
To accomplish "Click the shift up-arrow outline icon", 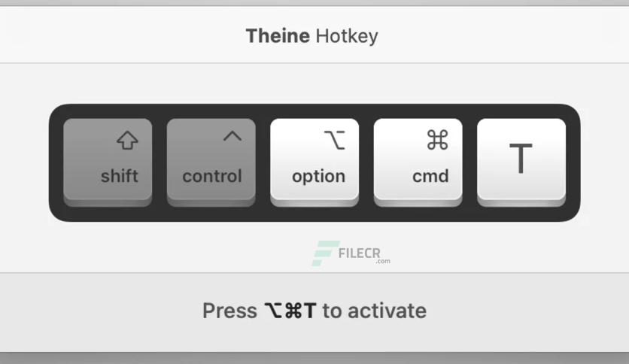I will tap(128, 141).
